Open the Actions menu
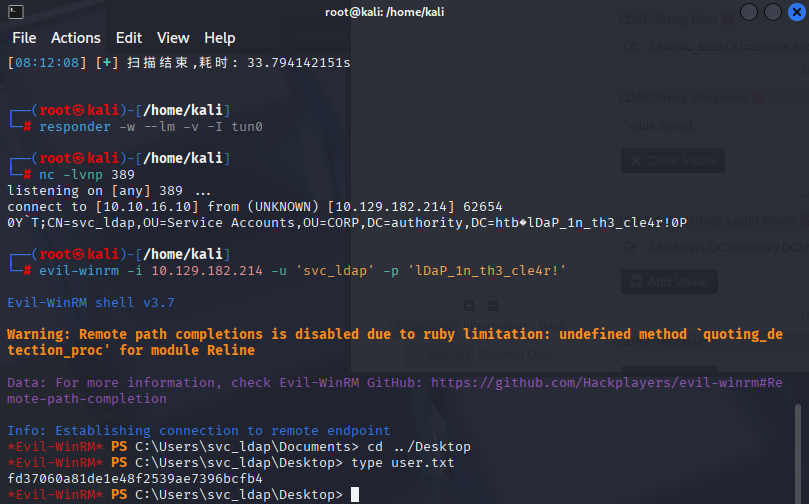This screenshot has height=504, width=809. point(76,38)
